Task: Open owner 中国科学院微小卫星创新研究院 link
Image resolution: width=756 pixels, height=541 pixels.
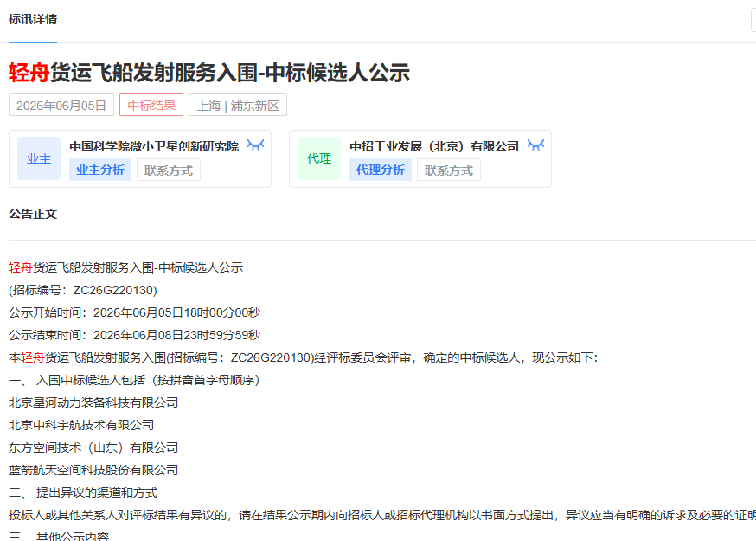Action: 154,146
